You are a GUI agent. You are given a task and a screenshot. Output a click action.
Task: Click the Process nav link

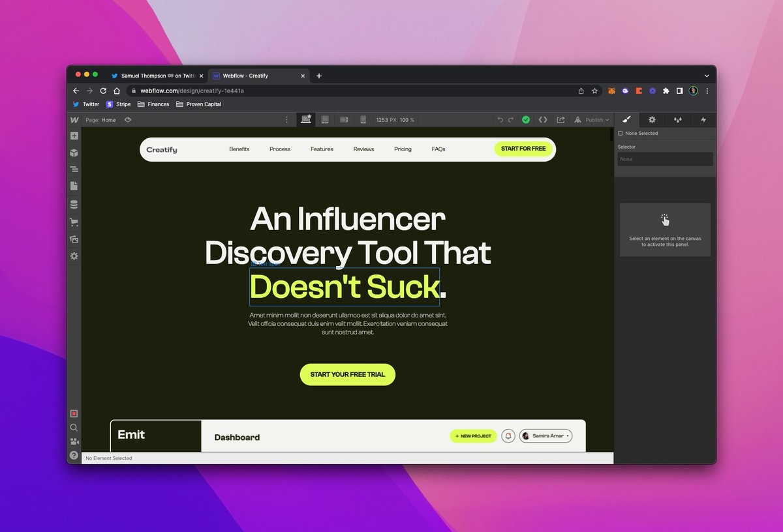pos(280,149)
